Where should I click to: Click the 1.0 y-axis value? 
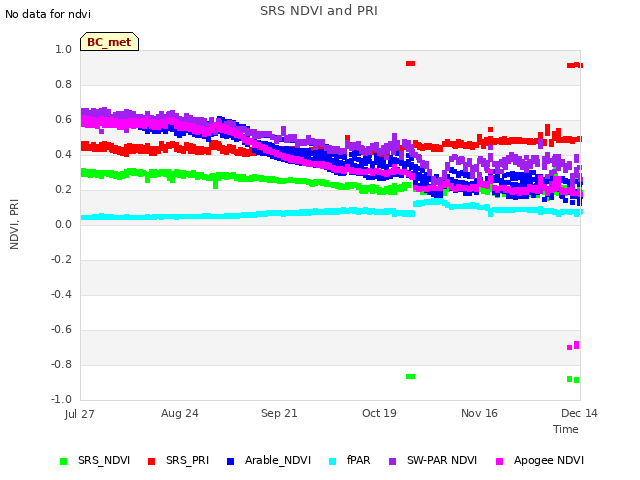(63, 49)
